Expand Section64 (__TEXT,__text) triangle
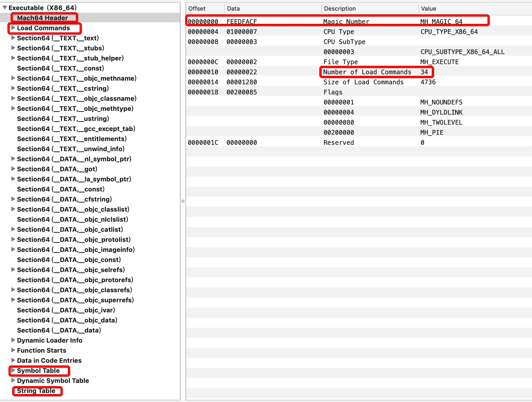This screenshot has width=532, height=402. (x=13, y=38)
